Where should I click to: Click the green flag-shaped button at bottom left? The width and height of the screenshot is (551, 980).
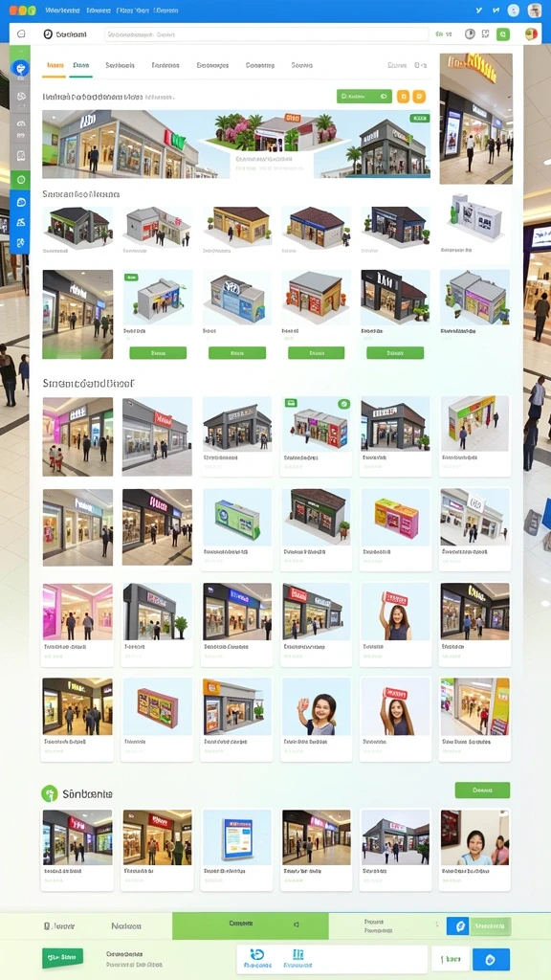[62, 957]
